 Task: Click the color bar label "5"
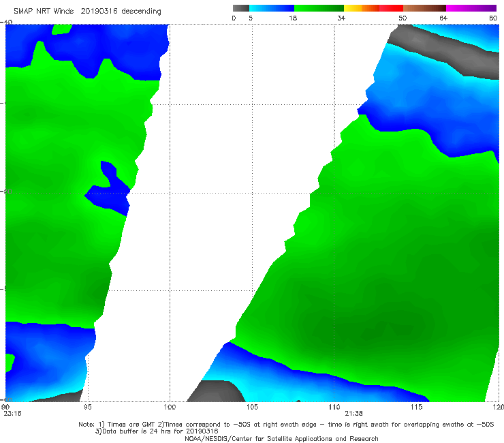click(x=251, y=18)
